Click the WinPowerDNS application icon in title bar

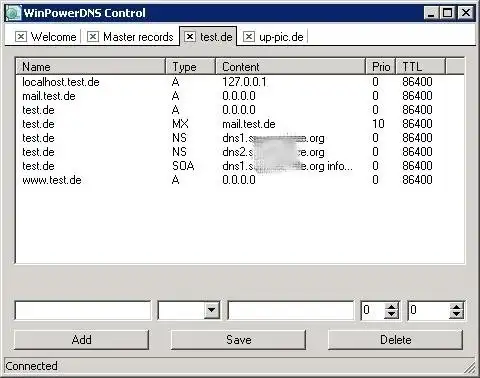pyautogui.click(x=14, y=13)
